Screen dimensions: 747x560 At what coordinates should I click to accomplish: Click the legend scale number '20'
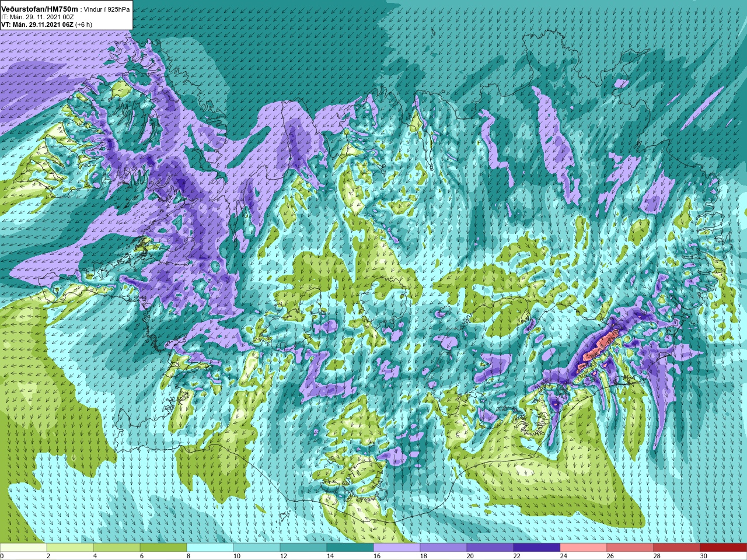tap(470, 556)
